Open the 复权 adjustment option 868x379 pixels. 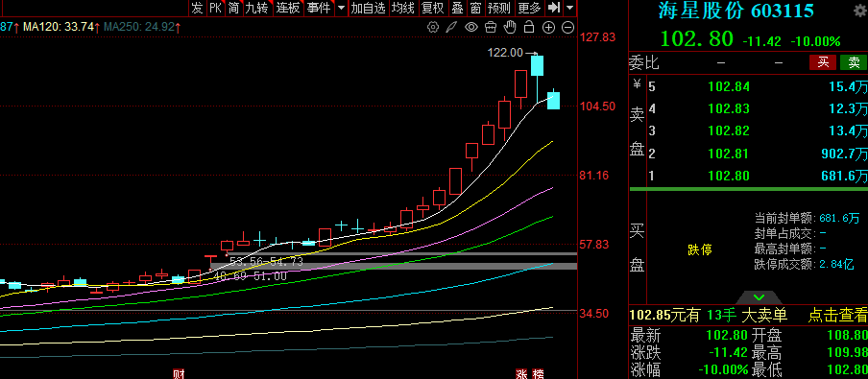[433, 8]
